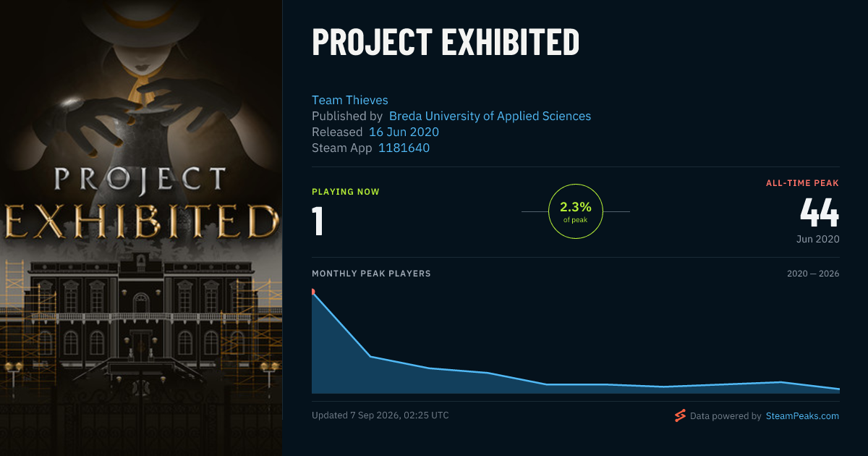The height and width of the screenshot is (456, 868).
Task: Open the Breda University of Applied Sciences publisher link
Action: tap(490, 116)
